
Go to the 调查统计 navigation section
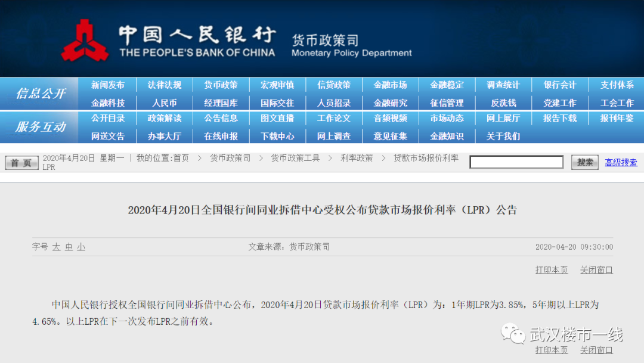[503, 85]
